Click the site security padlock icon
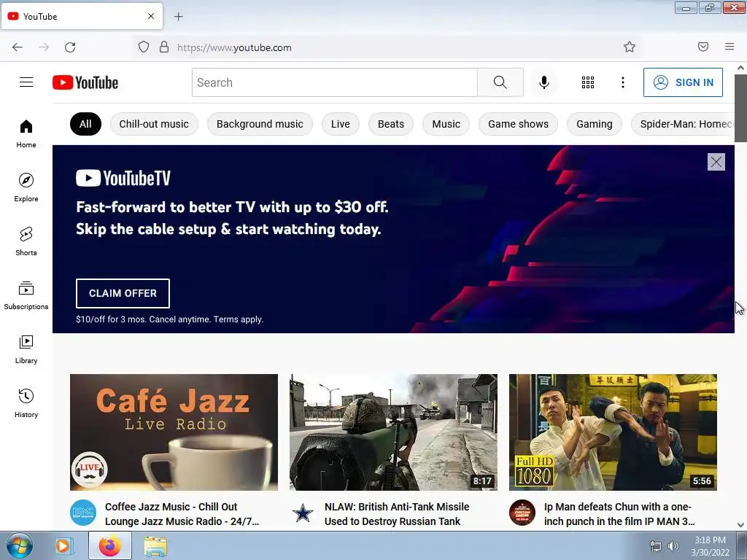This screenshot has width=747, height=560. pyautogui.click(x=164, y=47)
